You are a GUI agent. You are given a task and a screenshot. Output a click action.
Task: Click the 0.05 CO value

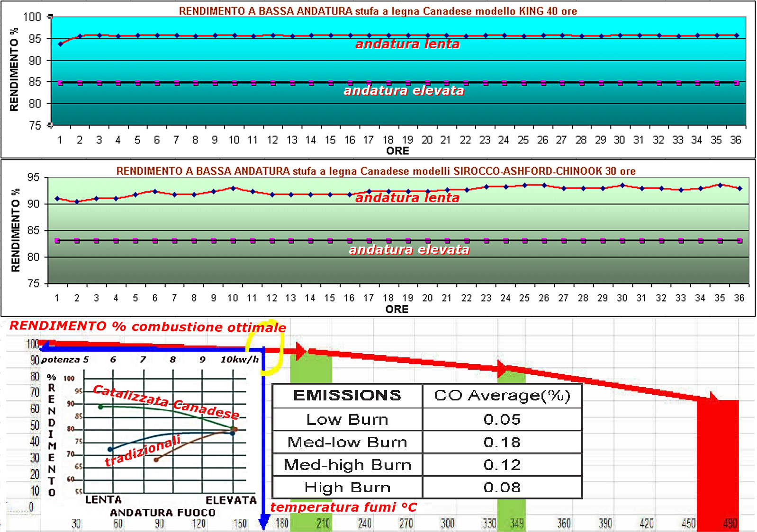pyautogui.click(x=502, y=419)
